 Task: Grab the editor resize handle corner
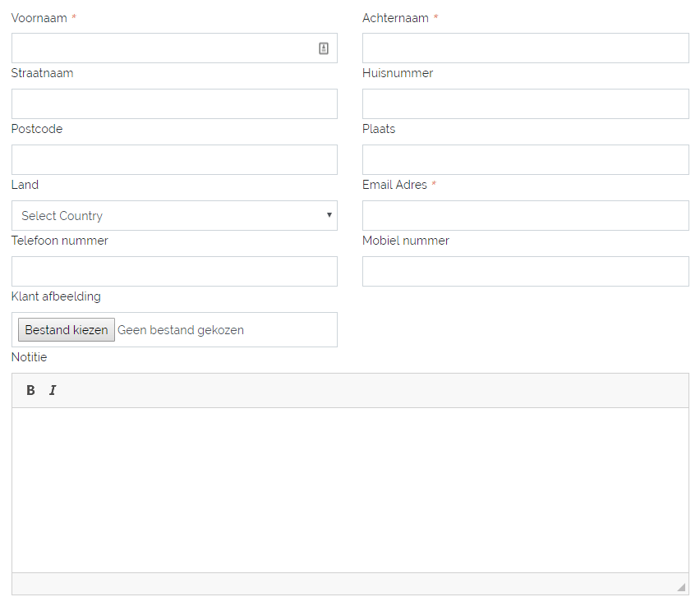681,587
